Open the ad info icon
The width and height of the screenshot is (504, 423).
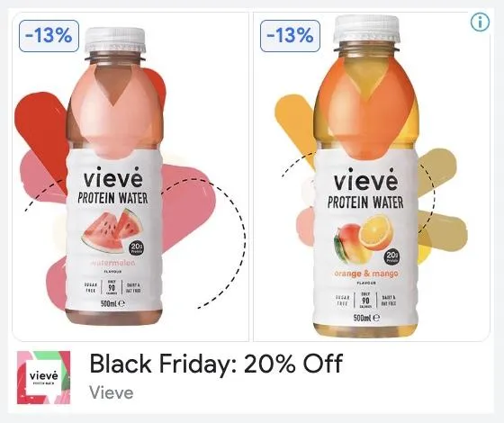point(480,22)
